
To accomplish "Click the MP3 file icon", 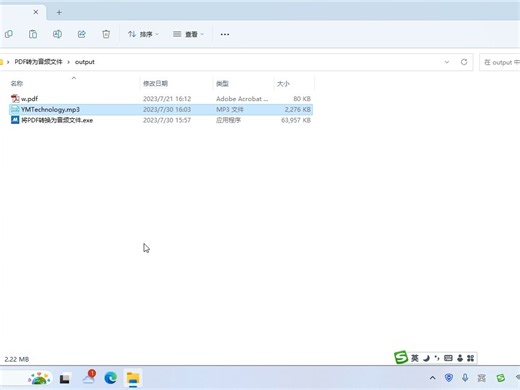I will point(15,109).
